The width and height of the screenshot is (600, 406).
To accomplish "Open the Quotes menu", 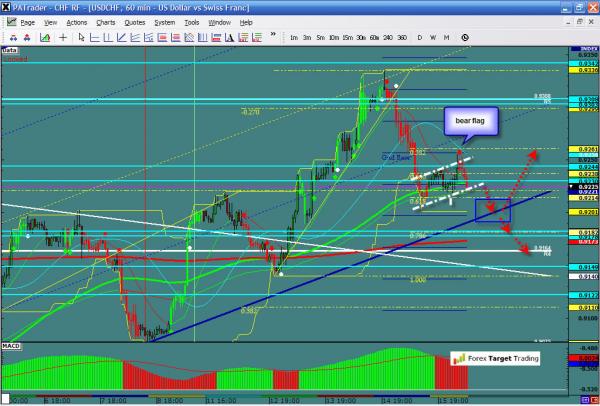I will click(135, 23).
